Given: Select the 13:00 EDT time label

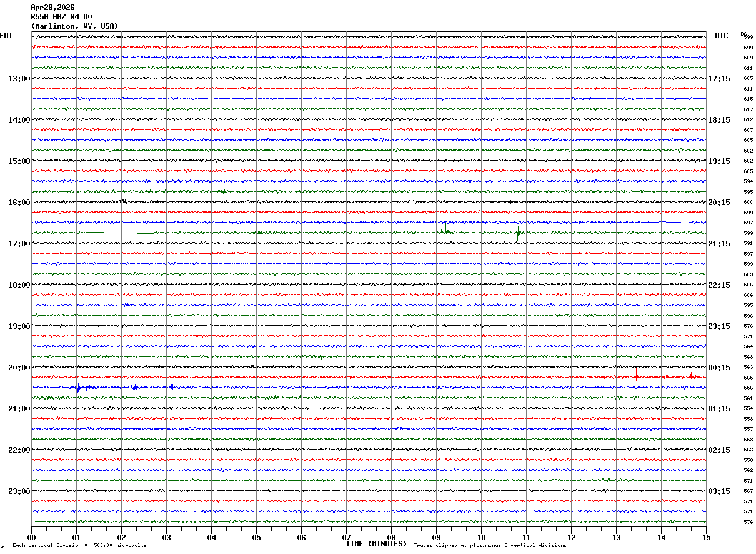Looking at the screenshot, I should pos(19,79).
